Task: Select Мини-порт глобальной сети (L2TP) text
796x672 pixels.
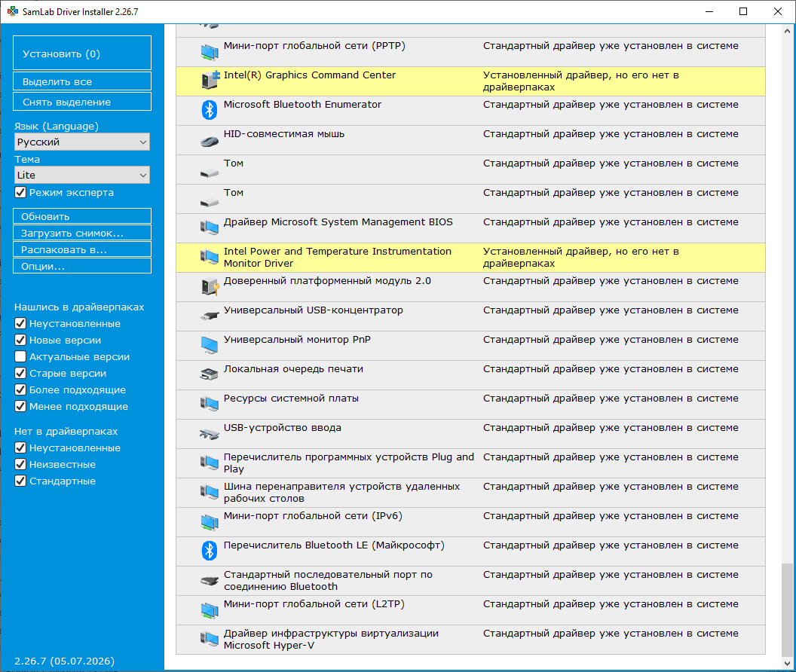Action: (314, 604)
